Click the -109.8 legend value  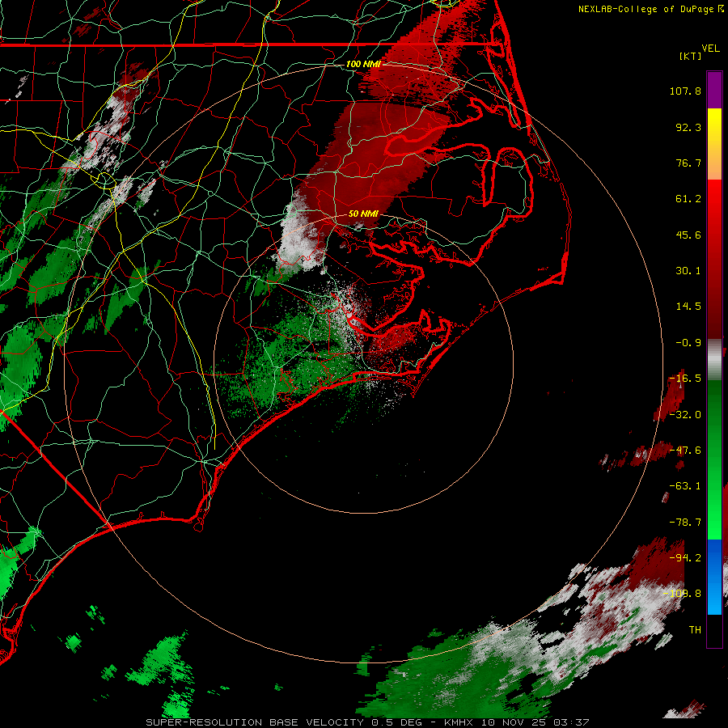[x=683, y=594]
